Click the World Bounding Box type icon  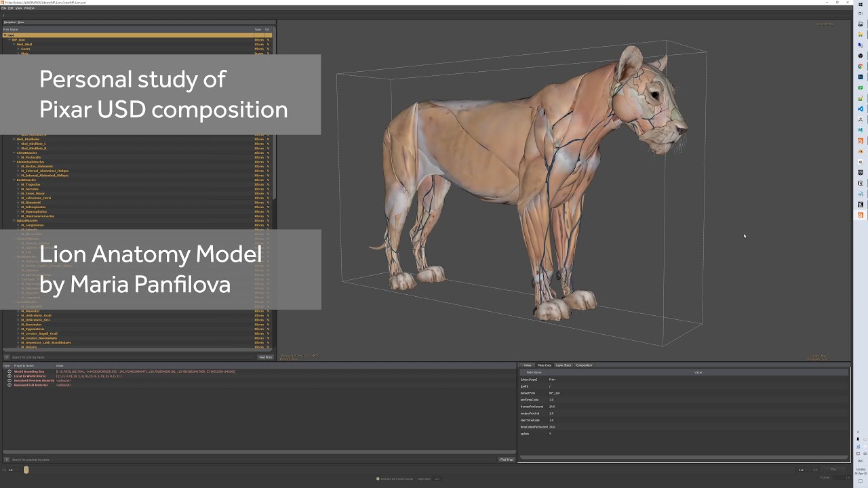pos(9,371)
